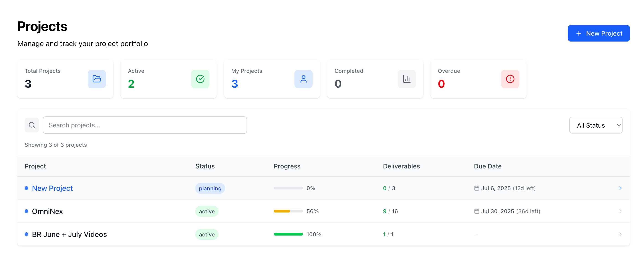Click the calendar icon beside Jul 6, 2025
The width and height of the screenshot is (644, 262).
pos(477,188)
